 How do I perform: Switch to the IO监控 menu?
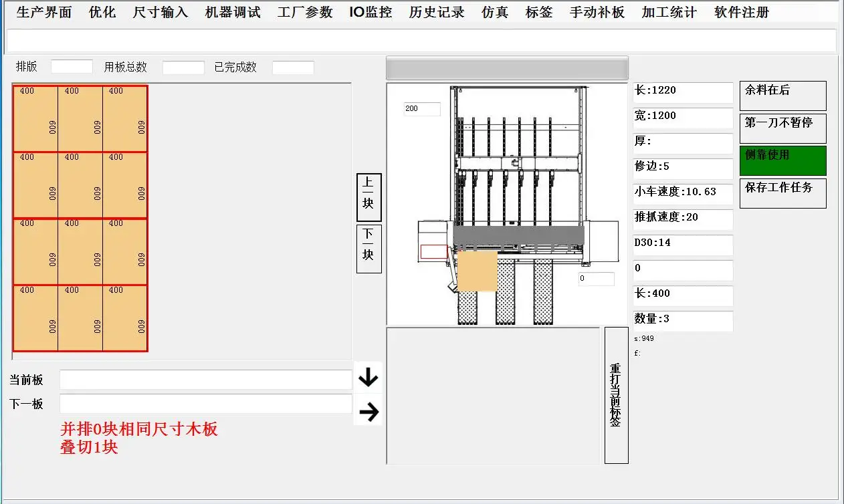371,12
